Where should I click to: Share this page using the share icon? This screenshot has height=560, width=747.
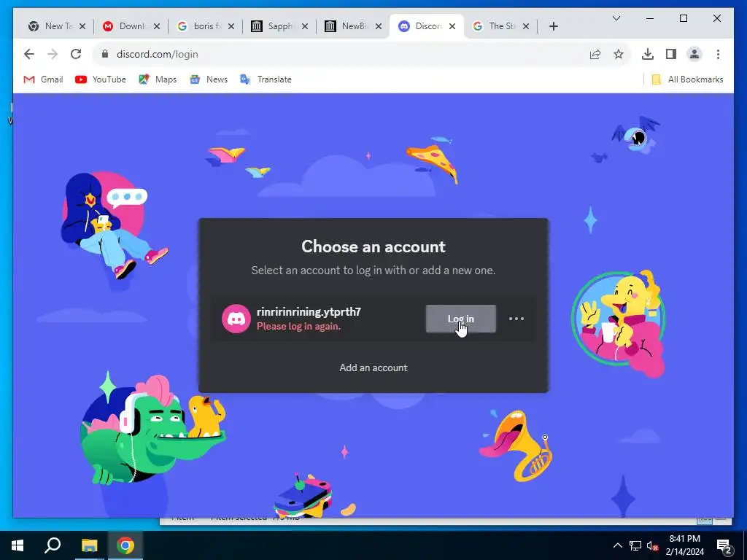point(595,54)
